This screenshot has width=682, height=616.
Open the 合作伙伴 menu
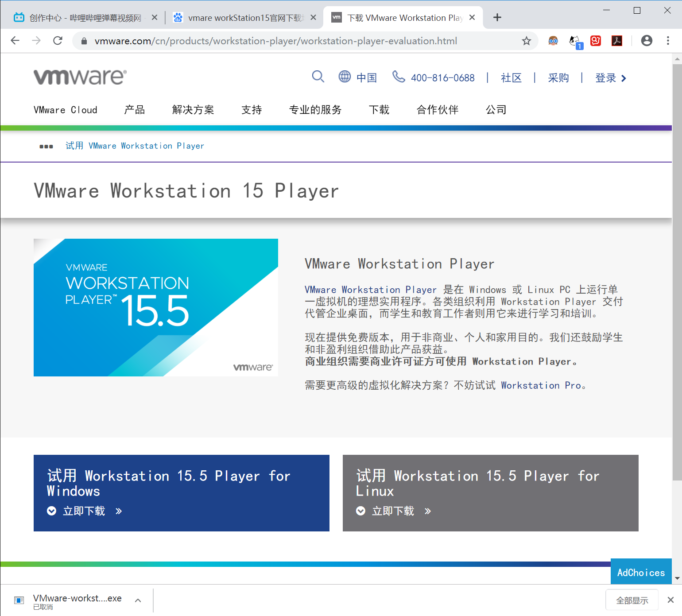[438, 110]
